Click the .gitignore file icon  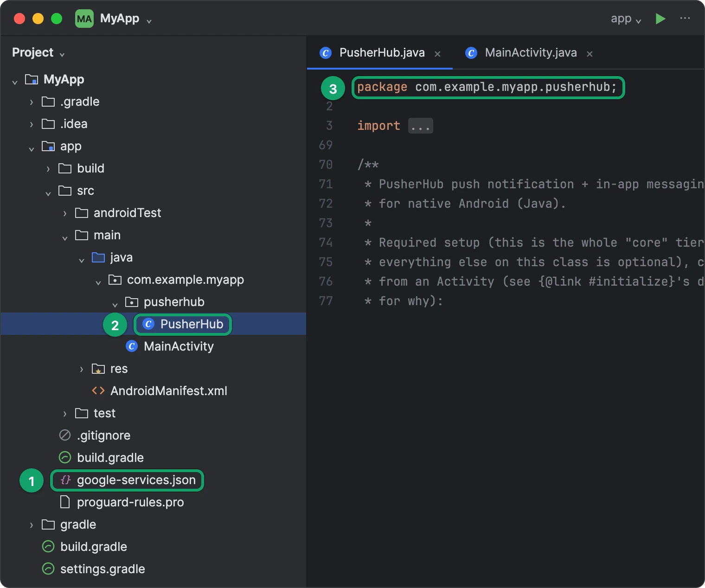(65, 435)
